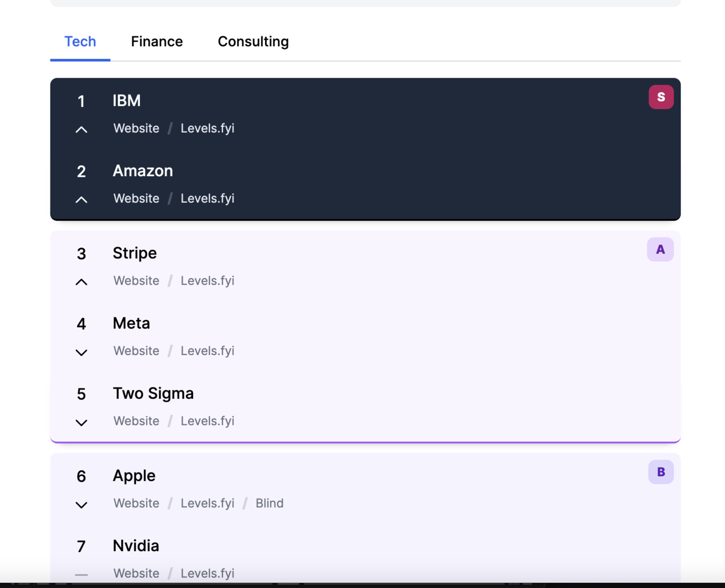View Two Sigma on Levels.fyi
This screenshot has width=725, height=588.
click(x=207, y=421)
